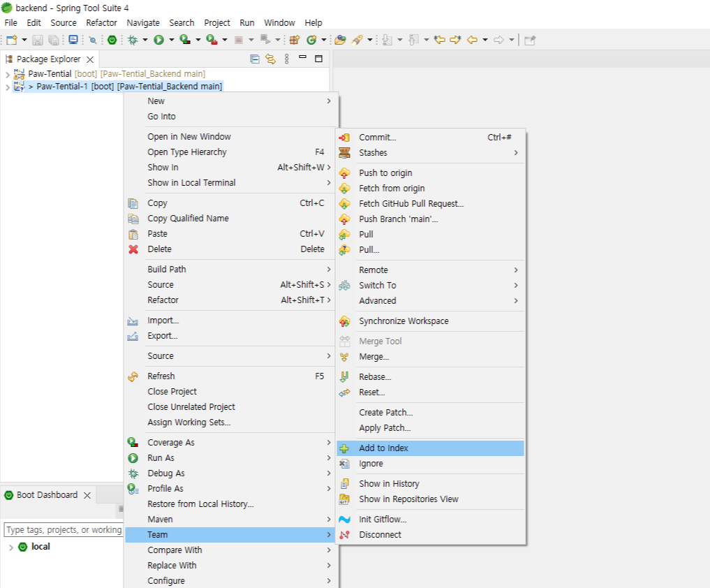Toggle Link with Editor in Package Explorer

pos(270,59)
